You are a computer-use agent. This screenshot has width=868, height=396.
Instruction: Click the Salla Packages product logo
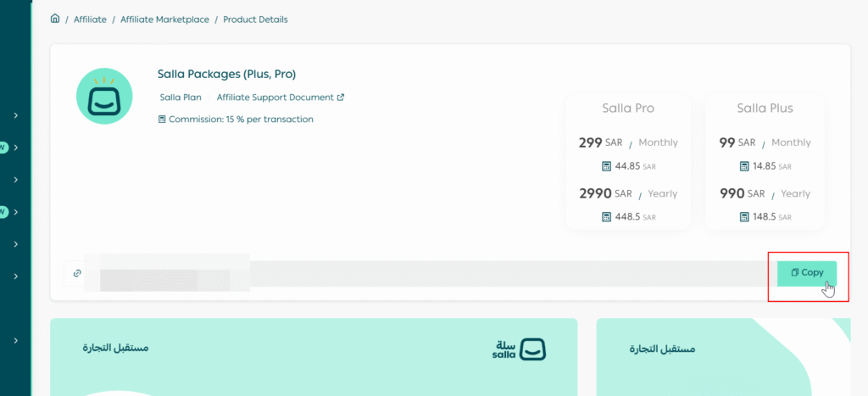103,97
